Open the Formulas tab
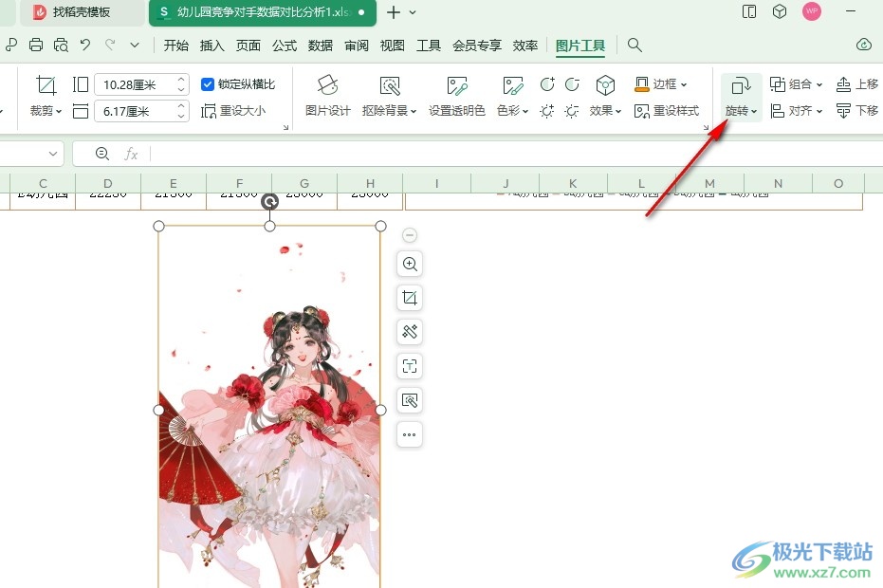The width and height of the screenshot is (883, 588). (285, 46)
